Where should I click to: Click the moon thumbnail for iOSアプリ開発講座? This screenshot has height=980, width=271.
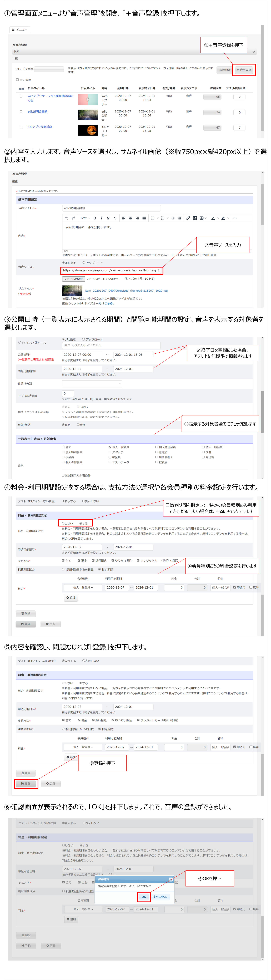click(88, 130)
